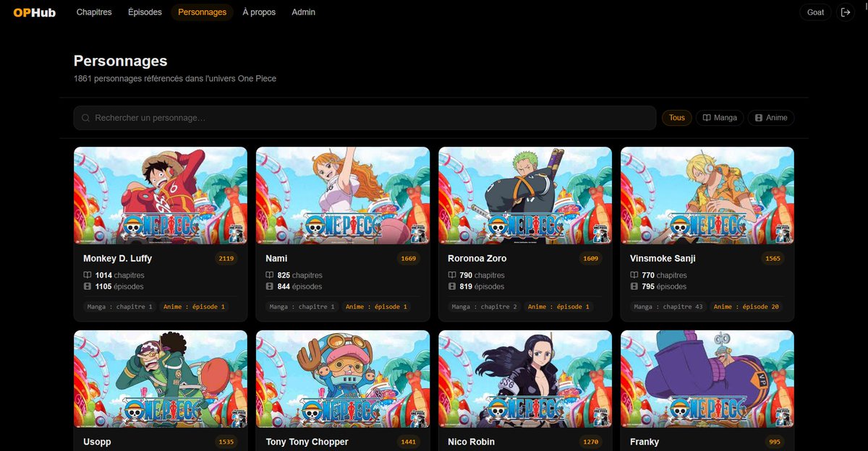The height and width of the screenshot is (451, 868).
Task: Filter characters by Manga
Action: 720,118
